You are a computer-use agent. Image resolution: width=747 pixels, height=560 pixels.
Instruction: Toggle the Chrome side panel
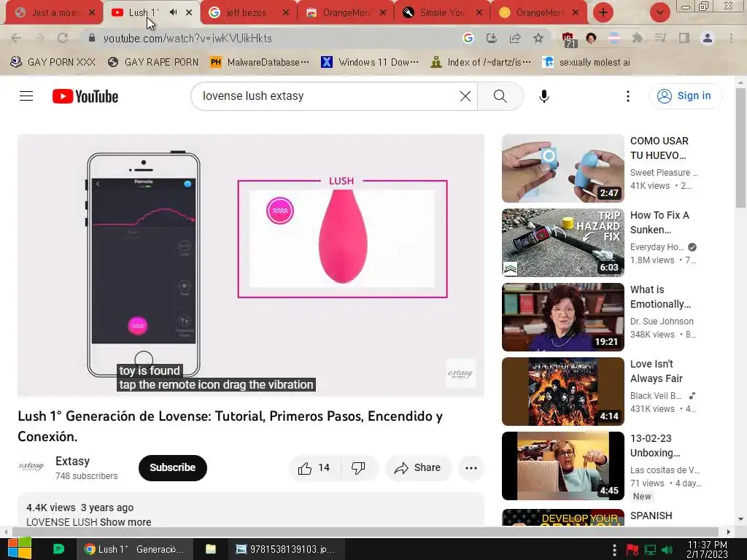tap(684, 38)
